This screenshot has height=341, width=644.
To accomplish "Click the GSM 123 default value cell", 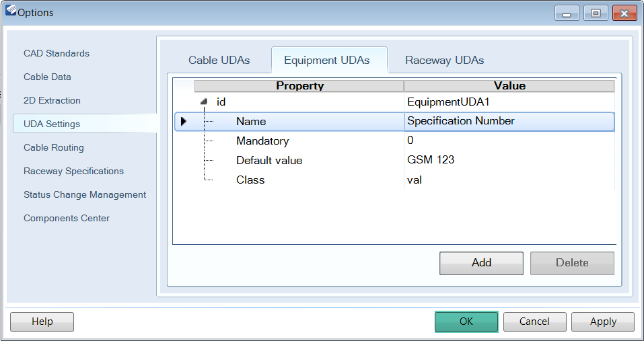I will pyautogui.click(x=509, y=160).
